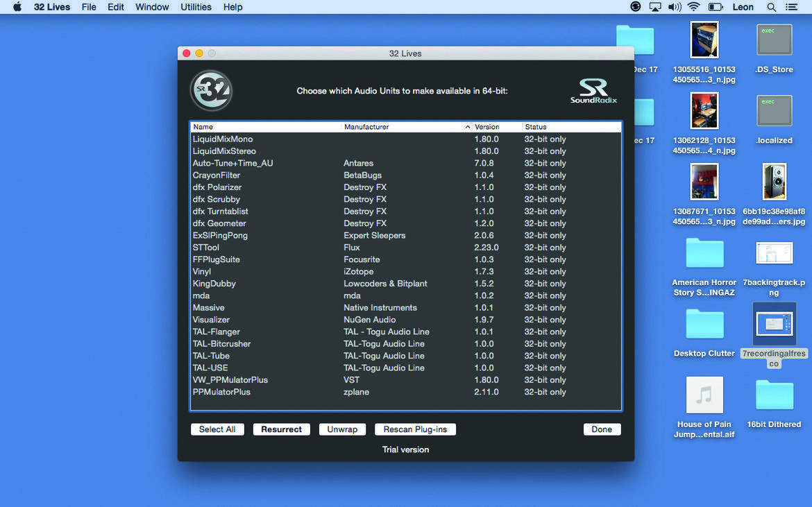Open the Leon user menu
Screen dimensions: 812x507
point(743,7)
